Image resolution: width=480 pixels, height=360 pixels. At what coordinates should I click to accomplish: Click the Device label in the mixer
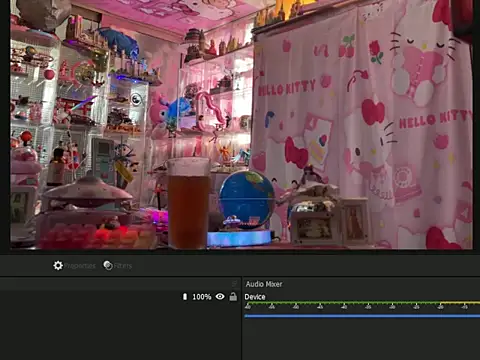(x=255, y=297)
